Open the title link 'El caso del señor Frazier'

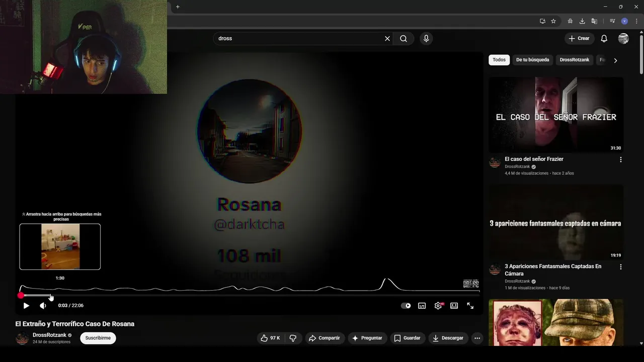coord(534,159)
